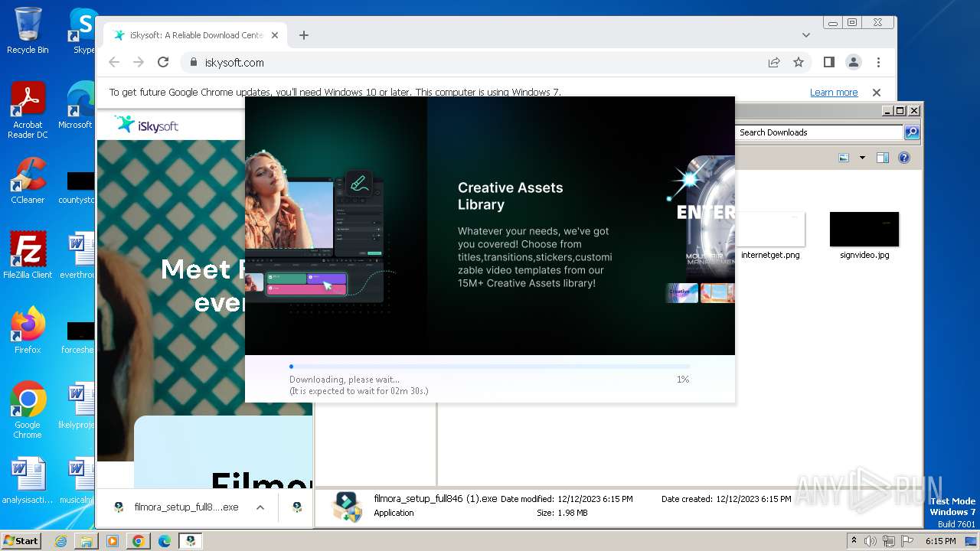
Task: Open Chrome side panel
Action: [x=829, y=63]
